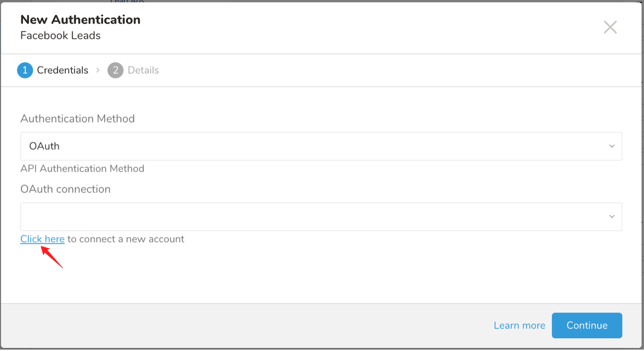
Task: Click the red arrow annotation
Action: click(x=52, y=257)
